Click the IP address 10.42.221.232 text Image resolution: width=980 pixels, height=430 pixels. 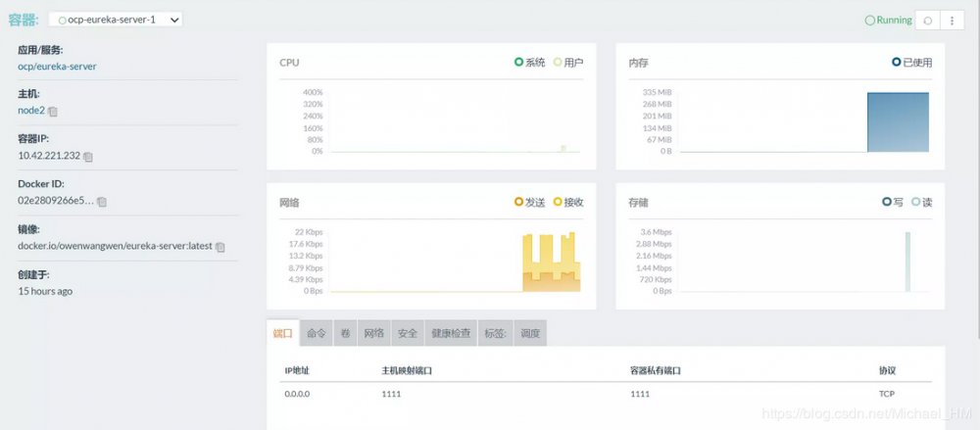pyautogui.click(x=49, y=156)
